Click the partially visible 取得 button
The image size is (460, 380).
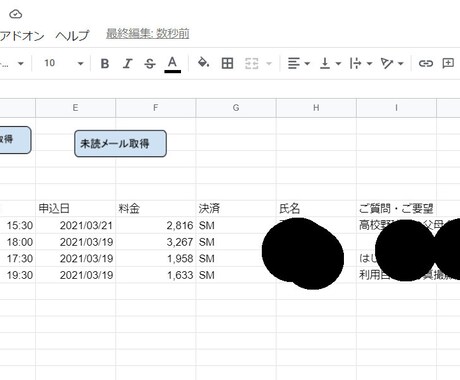click(15, 140)
